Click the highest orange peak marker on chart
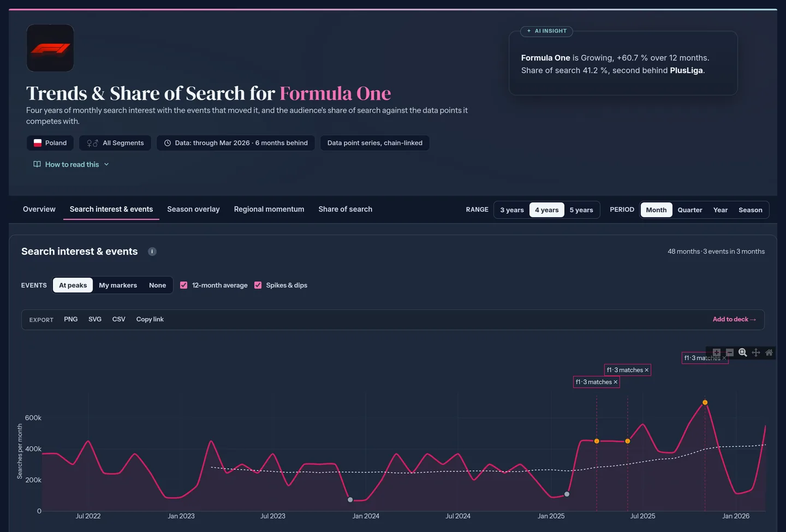 [705, 403]
